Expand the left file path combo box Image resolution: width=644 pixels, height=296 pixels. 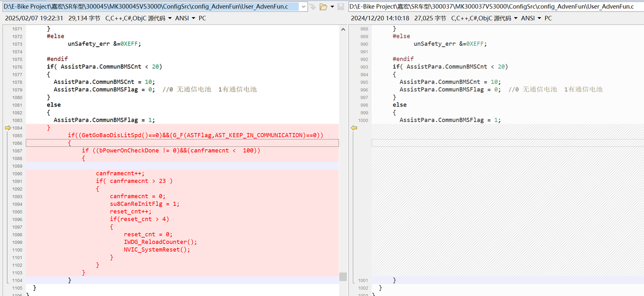(304, 7)
